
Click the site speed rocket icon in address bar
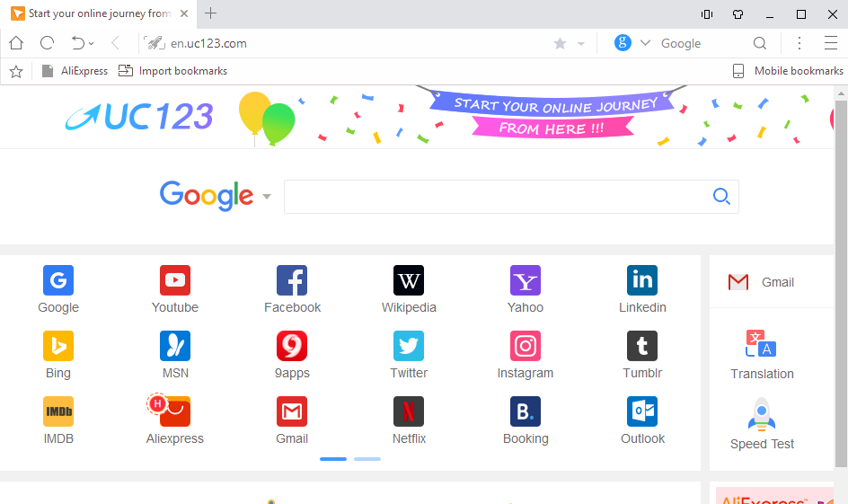[155, 43]
